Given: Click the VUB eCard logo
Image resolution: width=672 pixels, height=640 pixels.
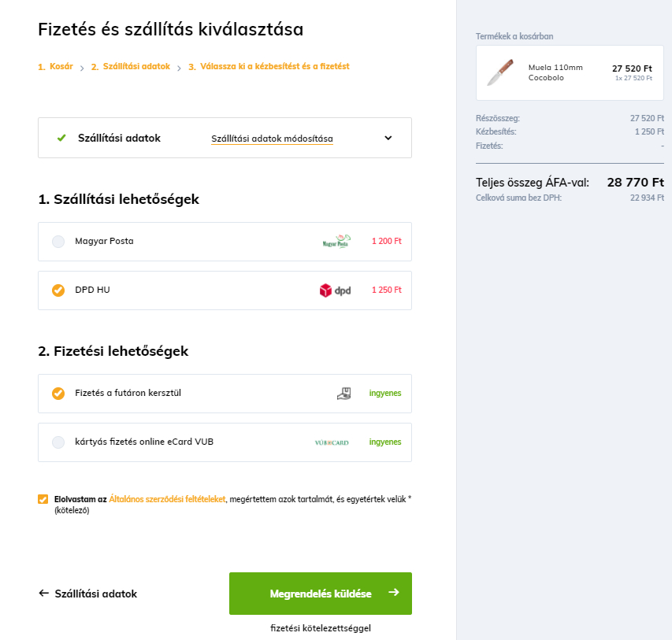Looking at the screenshot, I should [332, 442].
